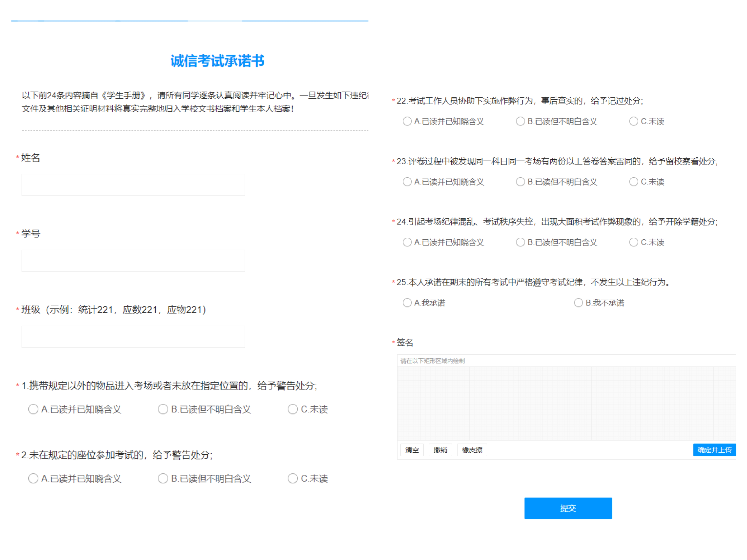Select 'C.未读' for question 1
This screenshot has width=747, height=560.
tap(293, 409)
